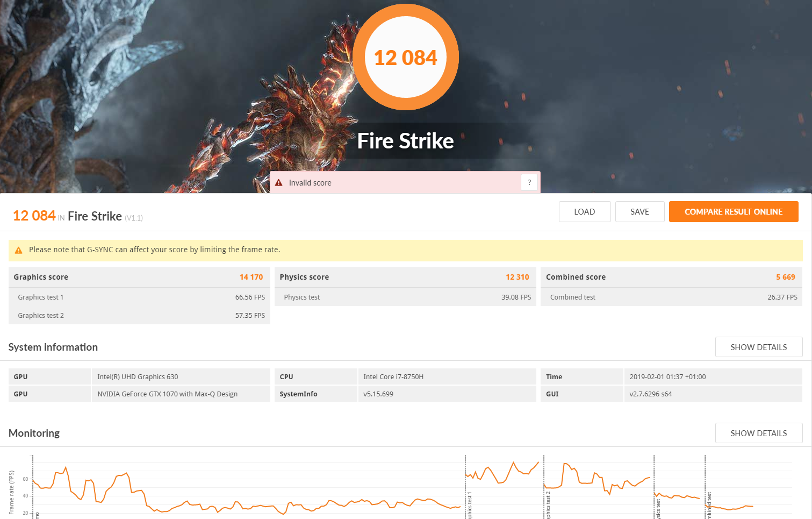
Task: Select the 66.56 FPS value
Action: click(x=250, y=297)
